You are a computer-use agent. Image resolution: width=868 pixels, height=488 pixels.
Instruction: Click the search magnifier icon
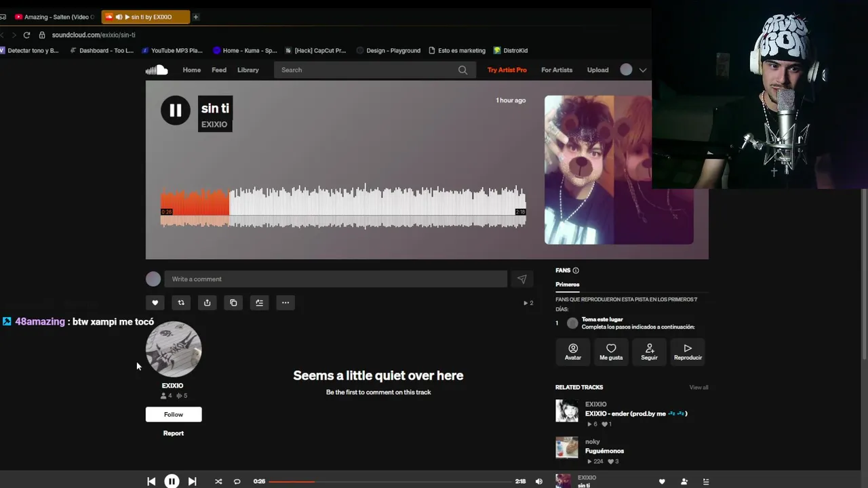pyautogui.click(x=462, y=70)
